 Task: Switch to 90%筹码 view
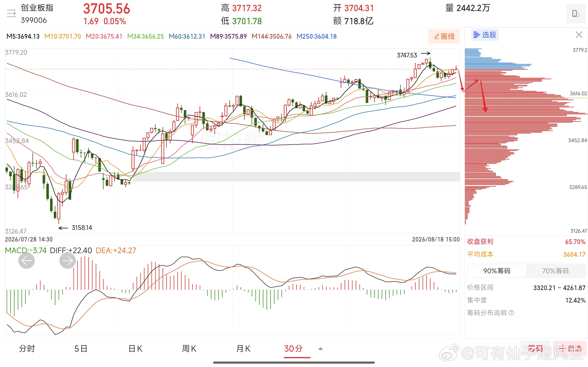click(497, 271)
